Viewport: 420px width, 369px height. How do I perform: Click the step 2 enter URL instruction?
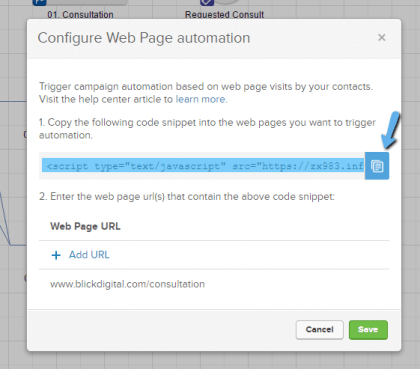pyautogui.click(x=187, y=196)
